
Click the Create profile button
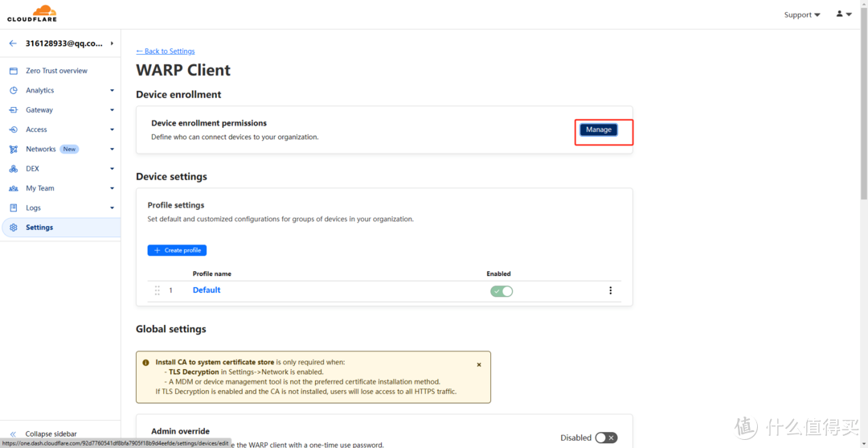tap(177, 250)
